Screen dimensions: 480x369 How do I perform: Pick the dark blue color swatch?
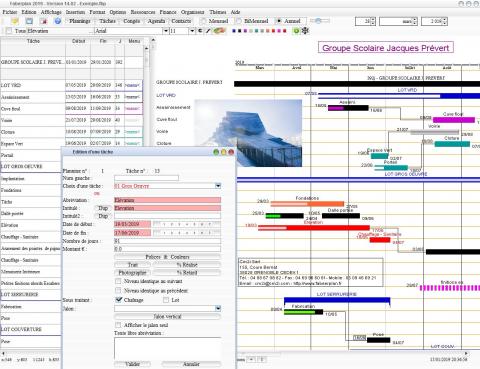click(234, 31)
